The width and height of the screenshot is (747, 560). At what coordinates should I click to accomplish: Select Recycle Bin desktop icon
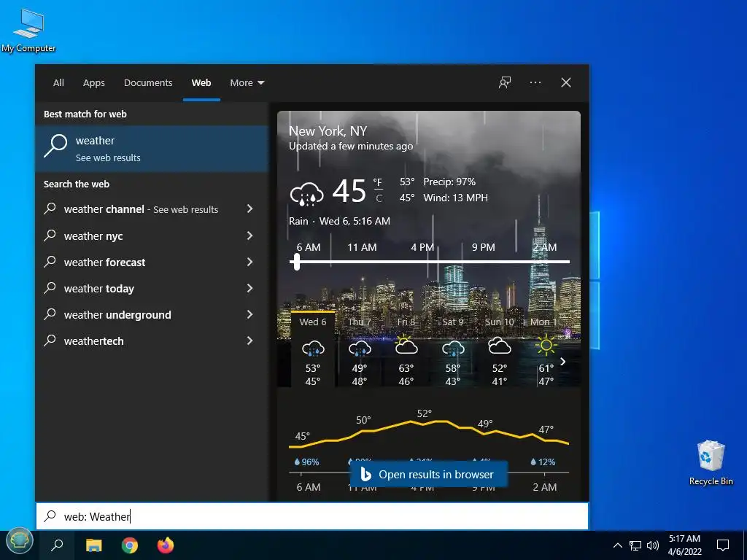coord(711,462)
